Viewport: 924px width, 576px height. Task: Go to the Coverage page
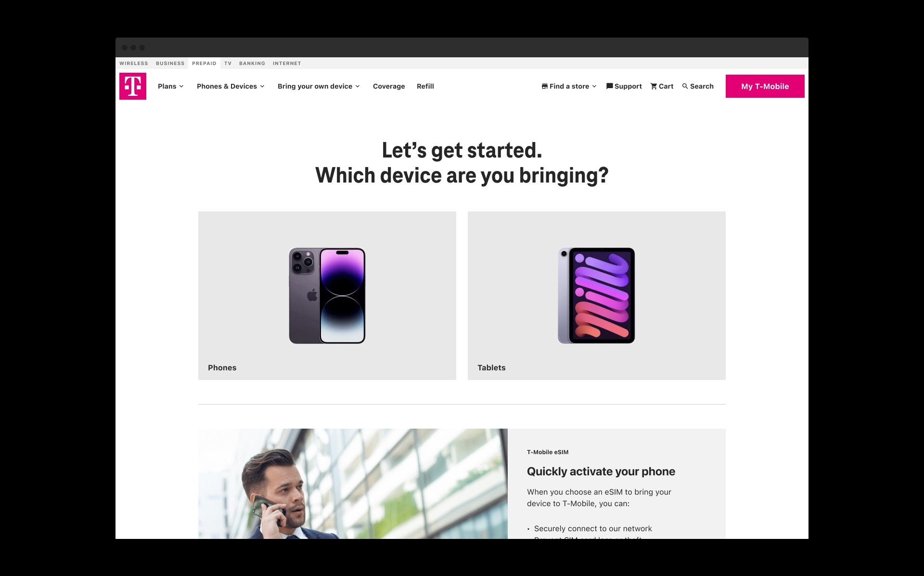click(389, 86)
